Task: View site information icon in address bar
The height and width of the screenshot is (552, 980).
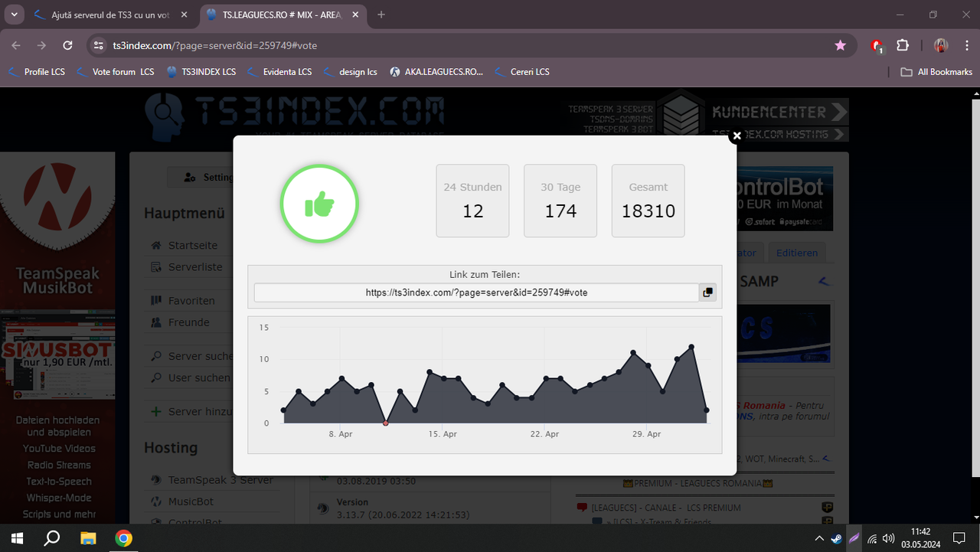Action: [98, 45]
